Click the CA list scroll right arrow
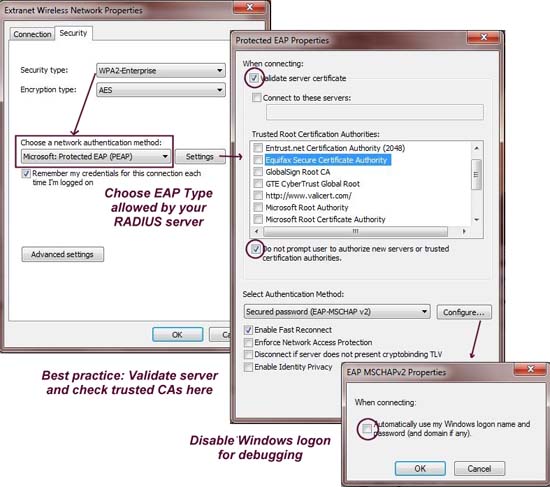 point(464,231)
